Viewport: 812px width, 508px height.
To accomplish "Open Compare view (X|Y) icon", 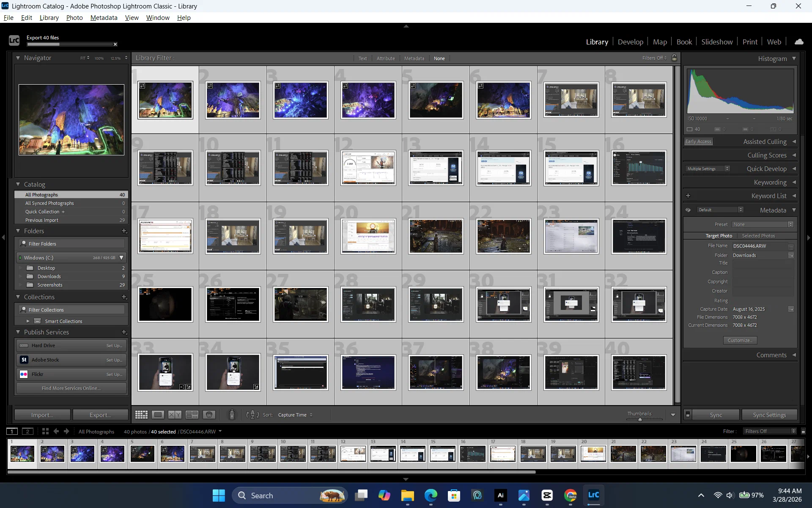I will coord(175,415).
